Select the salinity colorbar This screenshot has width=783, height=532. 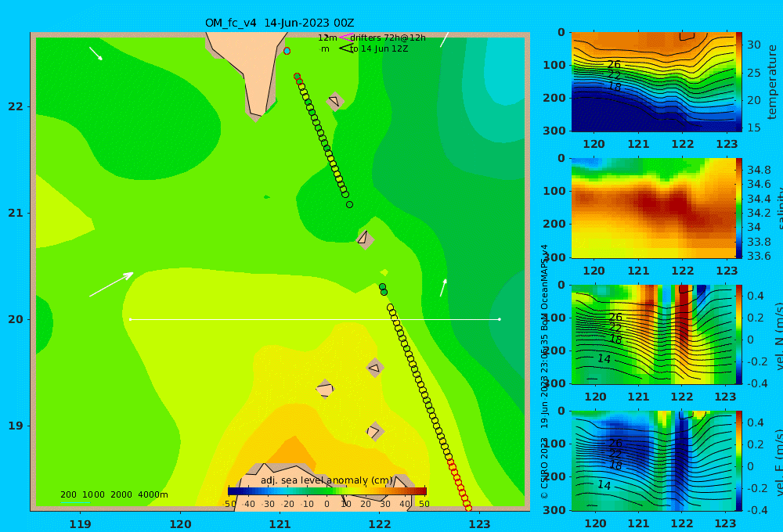tap(739, 208)
